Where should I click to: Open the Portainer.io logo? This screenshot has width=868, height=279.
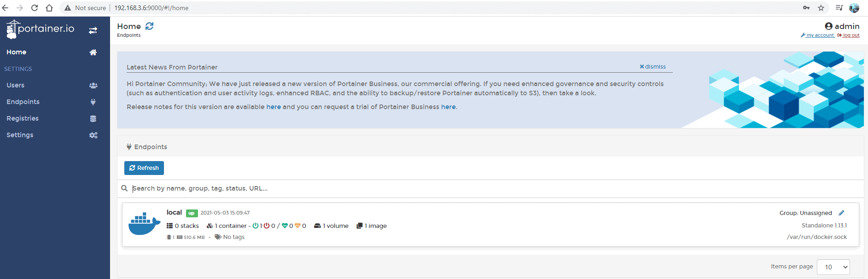41,29
